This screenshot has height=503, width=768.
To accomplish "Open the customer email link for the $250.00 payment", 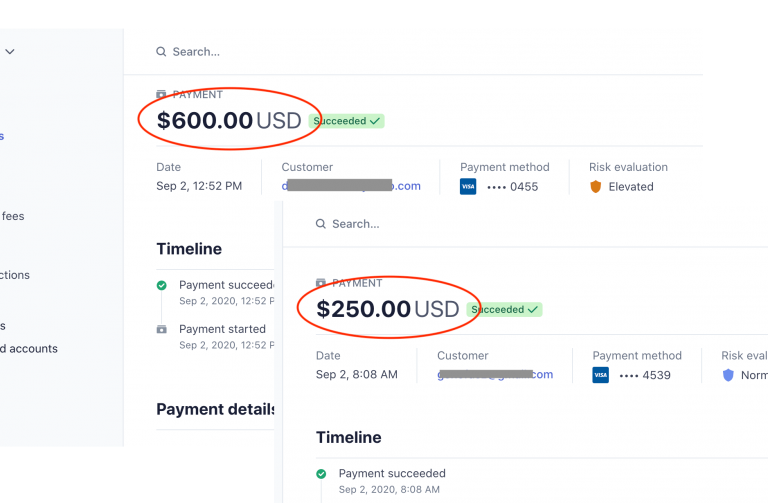I will (495, 375).
